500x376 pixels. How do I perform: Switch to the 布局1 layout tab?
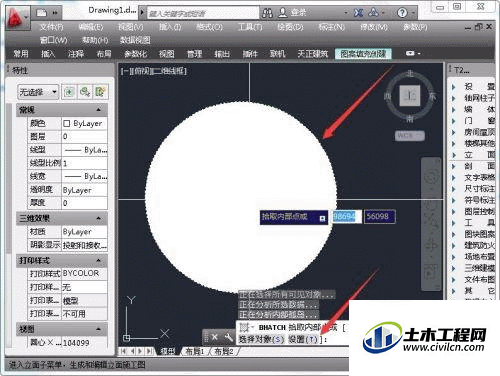coord(194,351)
